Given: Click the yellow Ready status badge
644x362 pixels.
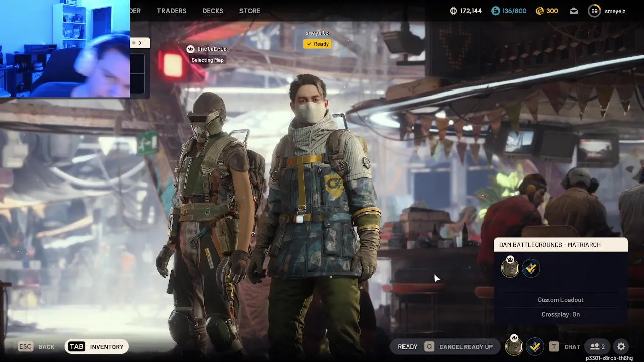Looking at the screenshot, I should [317, 44].
